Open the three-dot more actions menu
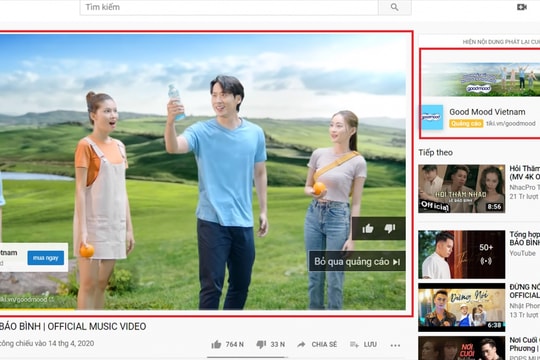Screen dimensions: 540x360 395,345
